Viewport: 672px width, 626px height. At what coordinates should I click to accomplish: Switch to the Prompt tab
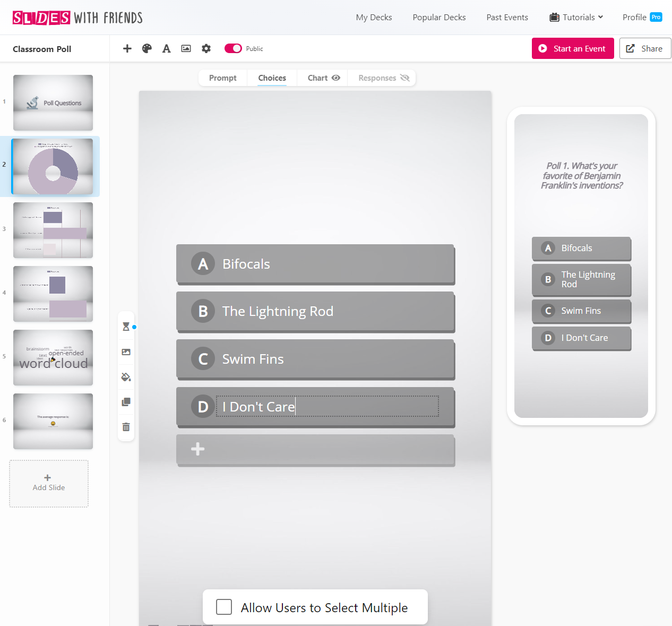point(222,78)
